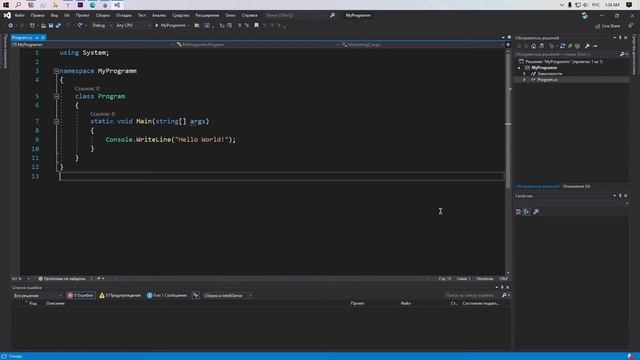Click the using System line
The height and width of the screenshot is (360, 640).
[84, 53]
